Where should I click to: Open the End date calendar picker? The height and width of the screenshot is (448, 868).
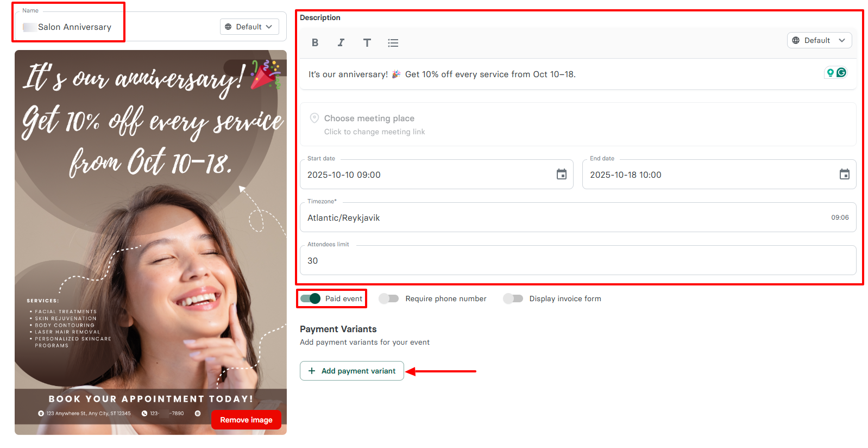(x=845, y=175)
